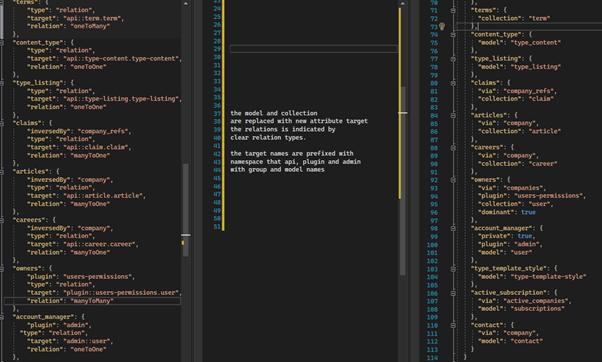Click "owners": { key in left pane
This screenshot has height=362, width=602.
pyautogui.click(x=33, y=268)
